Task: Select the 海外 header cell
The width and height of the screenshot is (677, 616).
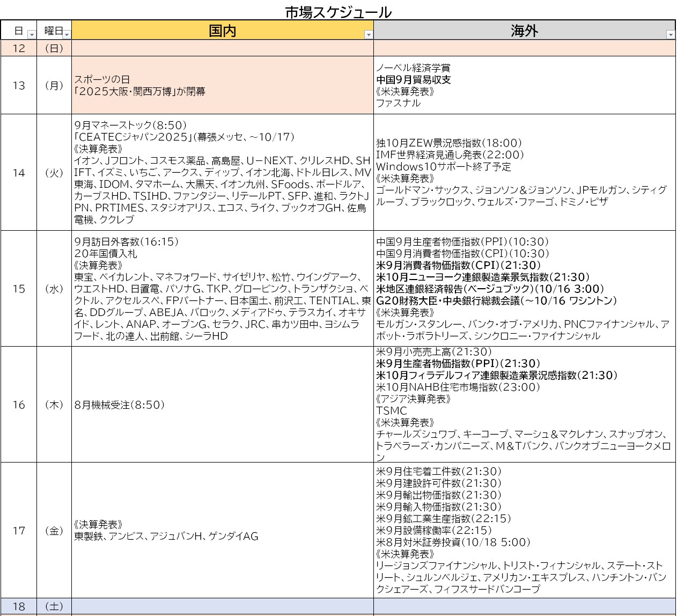Action: tap(524, 31)
